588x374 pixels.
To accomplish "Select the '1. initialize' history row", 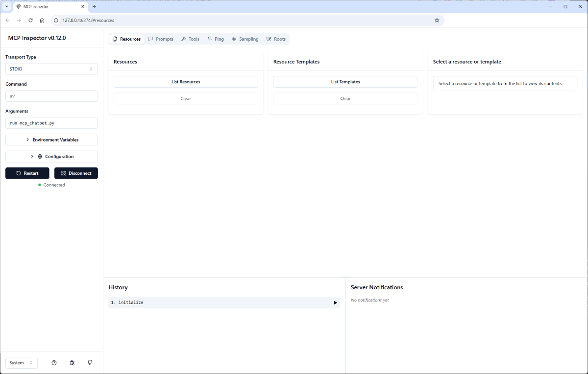I will pos(224,303).
